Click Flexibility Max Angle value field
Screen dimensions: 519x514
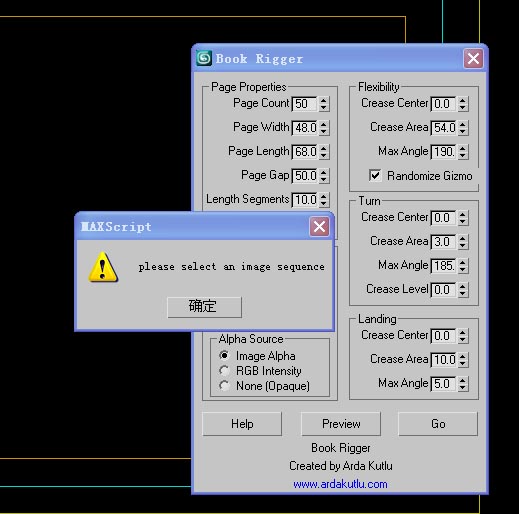(x=443, y=152)
